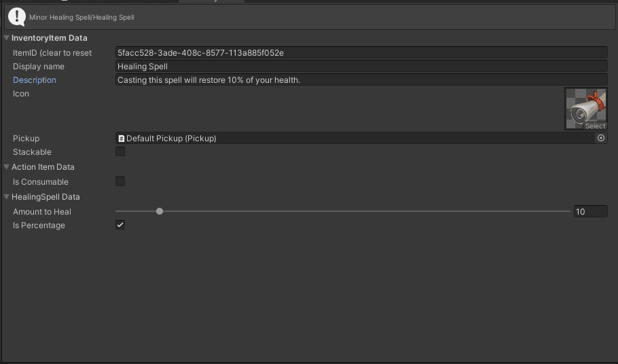The width and height of the screenshot is (618, 364).
Task: Tick the Is Consumable checkbox
Action: tap(120, 182)
